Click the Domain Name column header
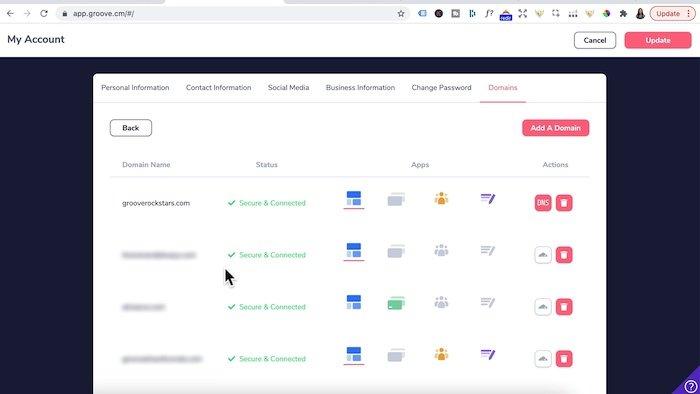The width and height of the screenshot is (700, 394). pyautogui.click(x=146, y=165)
